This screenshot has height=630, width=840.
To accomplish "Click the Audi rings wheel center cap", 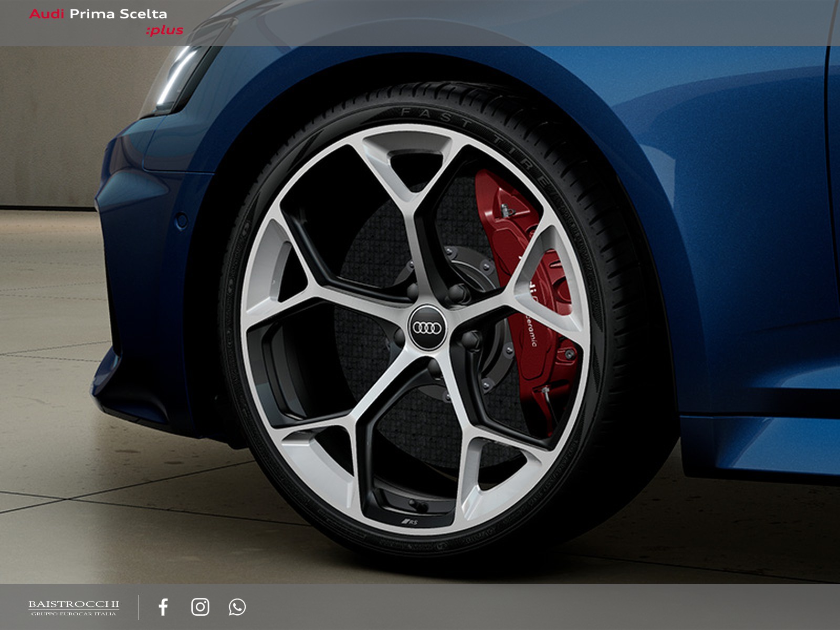I will [426, 328].
